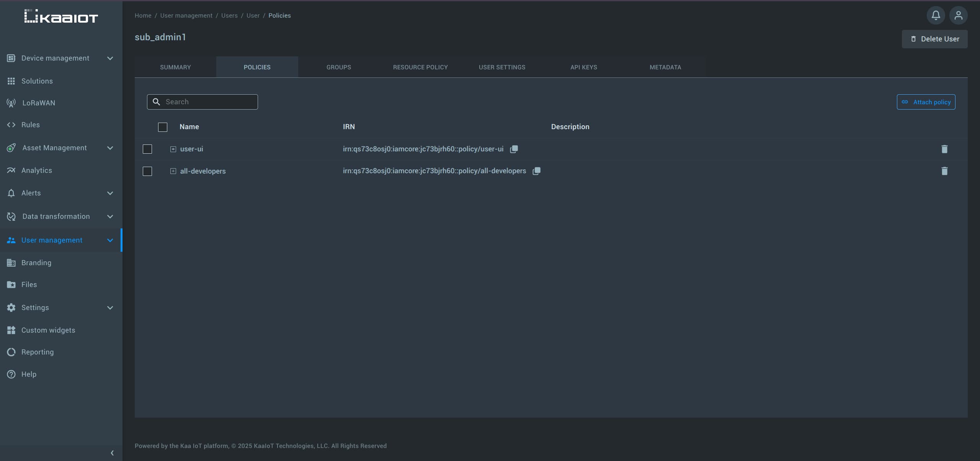Image resolution: width=980 pixels, height=461 pixels.
Task: Check the select-all policies checkbox
Action: 162,127
